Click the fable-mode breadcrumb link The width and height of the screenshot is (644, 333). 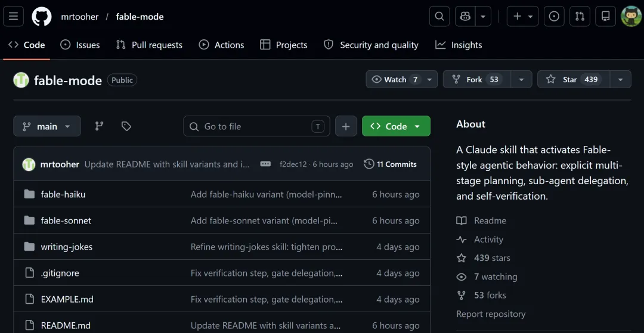click(140, 17)
